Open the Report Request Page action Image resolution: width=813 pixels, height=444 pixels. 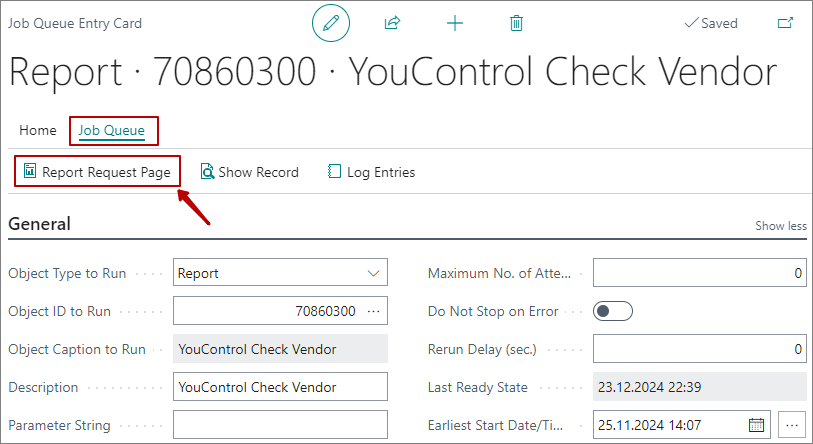pos(97,172)
